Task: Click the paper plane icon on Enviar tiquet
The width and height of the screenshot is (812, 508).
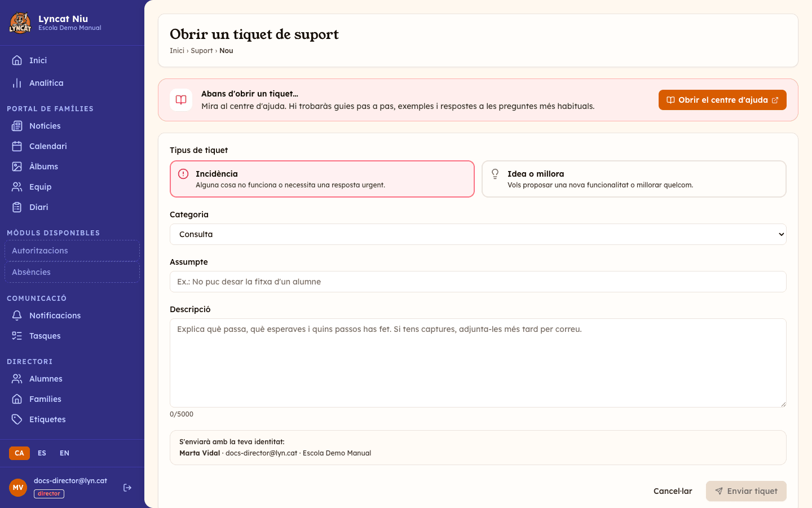Action: [x=719, y=491]
